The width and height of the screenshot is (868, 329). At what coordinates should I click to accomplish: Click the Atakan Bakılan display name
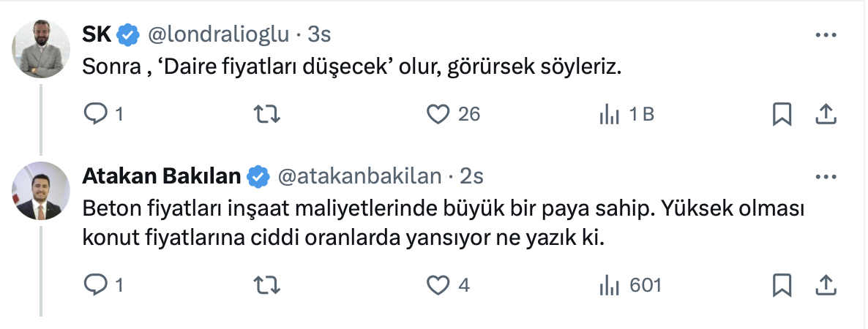pyautogui.click(x=162, y=176)
